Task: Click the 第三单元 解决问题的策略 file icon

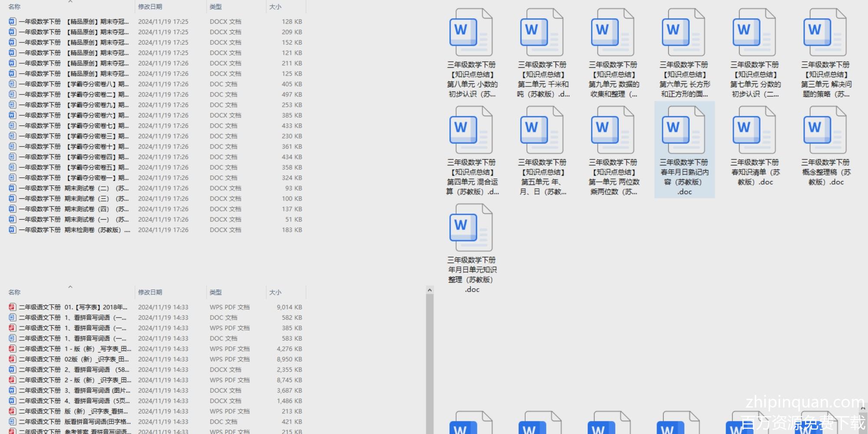Action: pos(825,33)
